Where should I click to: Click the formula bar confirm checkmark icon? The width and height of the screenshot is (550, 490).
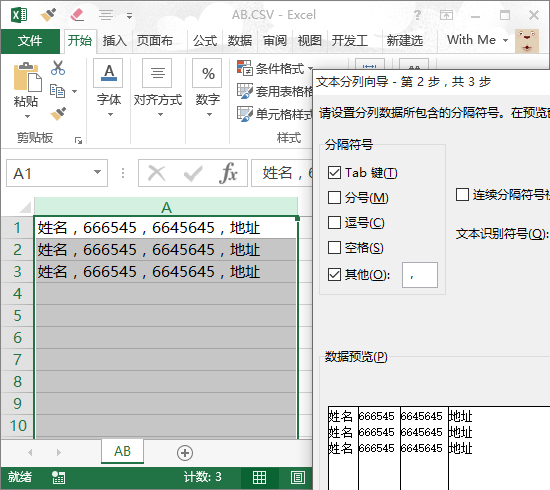pyautogui.click(x=193, y=173)
